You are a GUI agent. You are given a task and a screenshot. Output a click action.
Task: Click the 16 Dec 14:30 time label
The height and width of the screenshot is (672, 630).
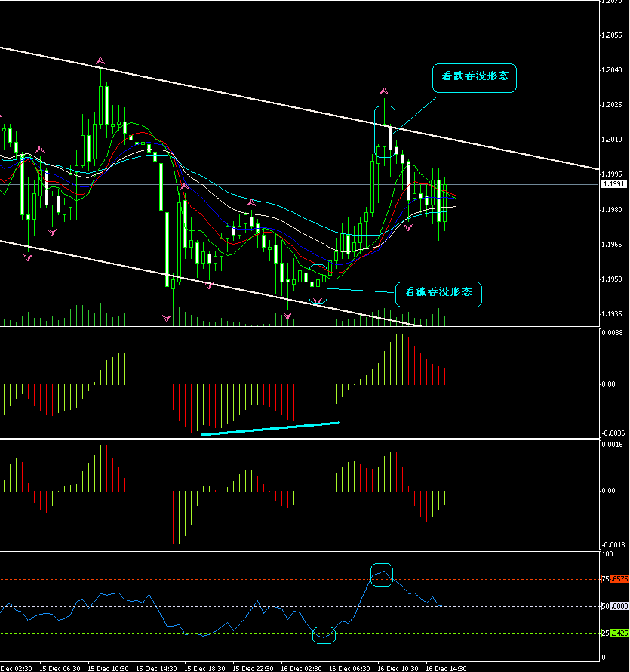coord(446,668)
